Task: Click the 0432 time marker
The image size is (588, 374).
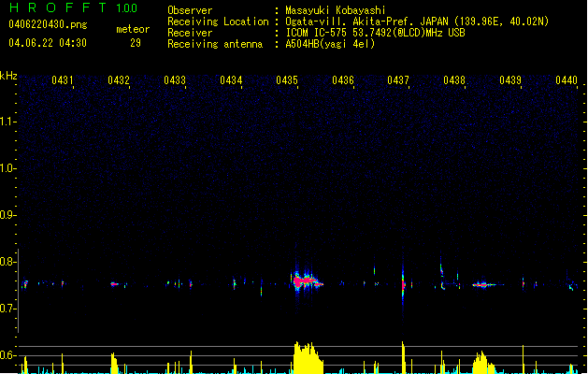Action: tap(119, 80)
